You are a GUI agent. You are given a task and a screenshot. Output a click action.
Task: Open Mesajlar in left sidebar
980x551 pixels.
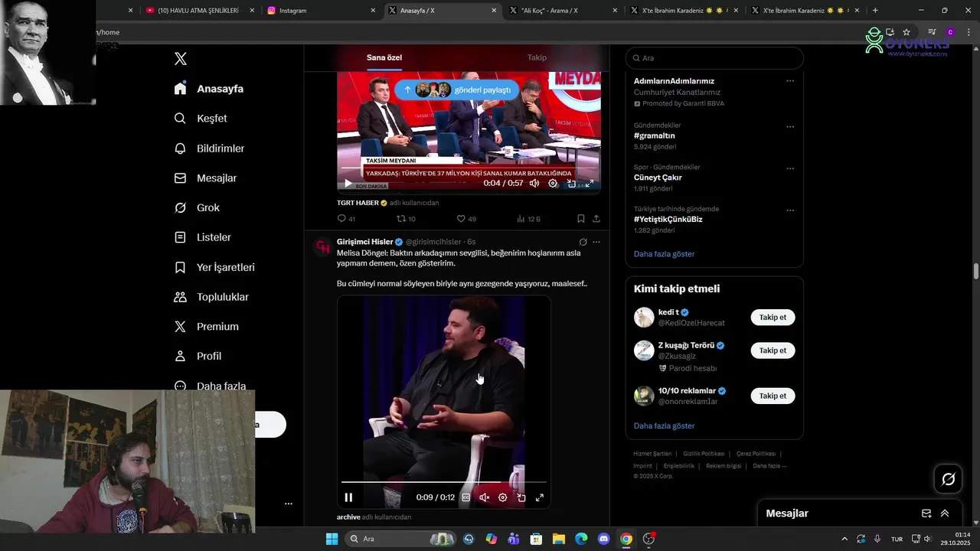coord(205,178)
